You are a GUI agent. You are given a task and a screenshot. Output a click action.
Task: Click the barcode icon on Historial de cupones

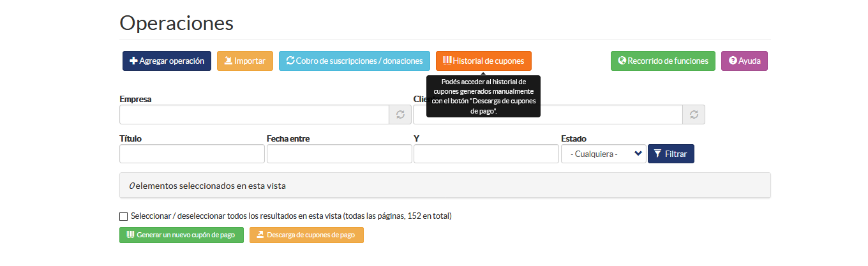447,61
